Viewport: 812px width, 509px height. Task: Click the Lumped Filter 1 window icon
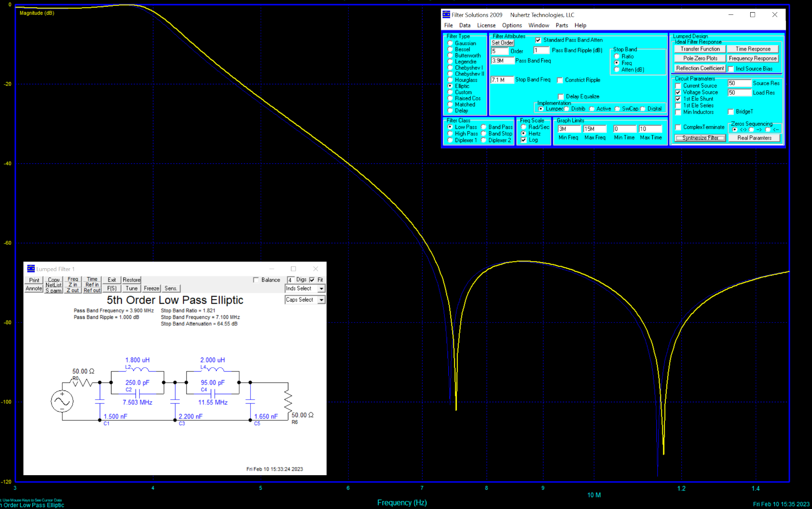click(x=31, y=269)
